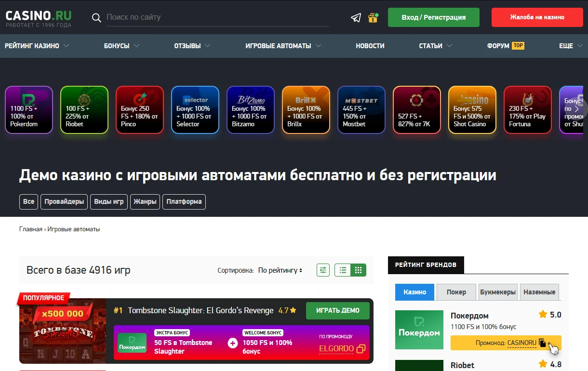Expand the Еще menu
Viewport: 588px width, 371px height.
pos(571,46)
